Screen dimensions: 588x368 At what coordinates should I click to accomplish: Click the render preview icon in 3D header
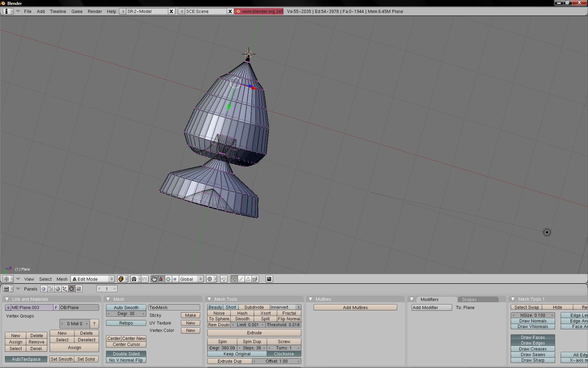(x=269, y=279)
